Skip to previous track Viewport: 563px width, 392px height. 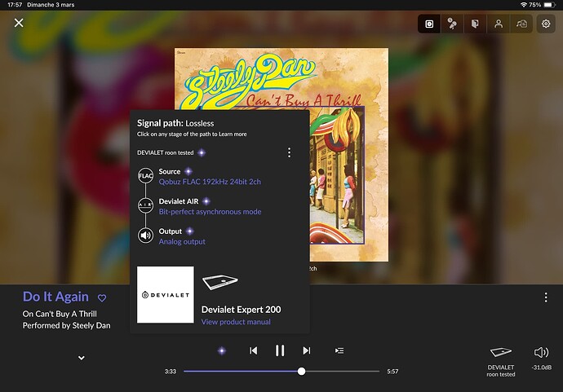(254, 350)
